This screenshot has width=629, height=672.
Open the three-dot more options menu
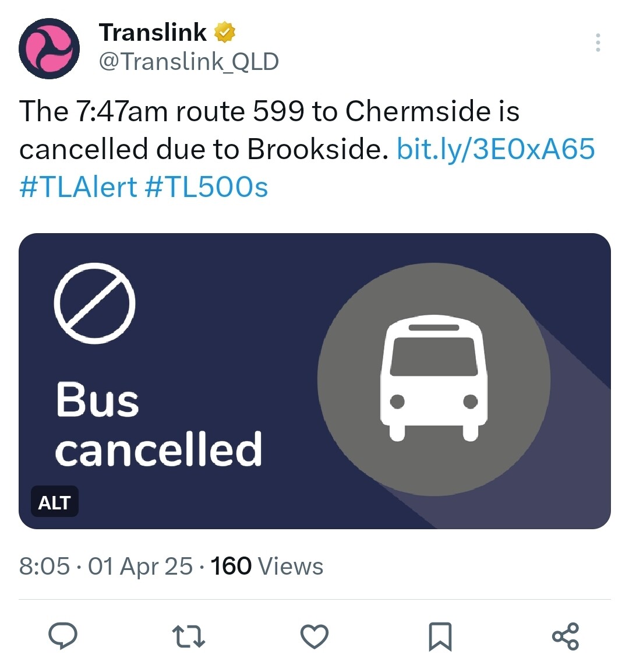point(598,43)
